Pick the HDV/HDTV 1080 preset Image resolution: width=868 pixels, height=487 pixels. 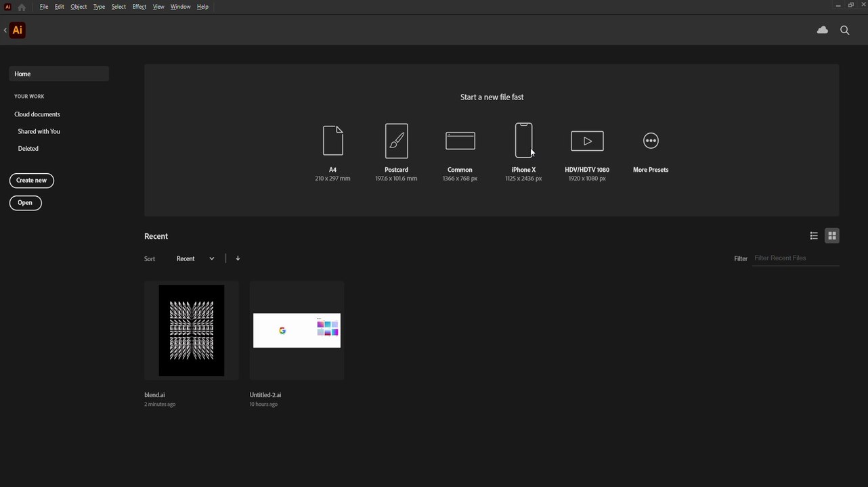tap(587, 153)
